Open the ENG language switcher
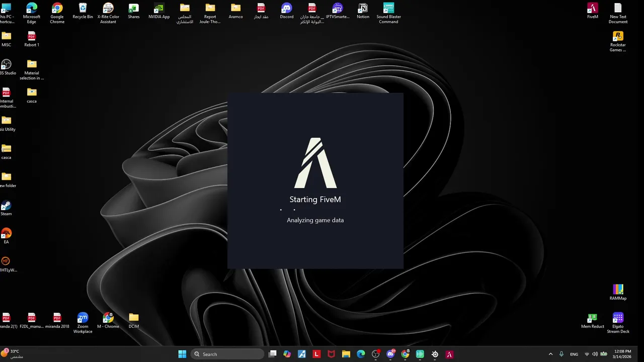 click(x=574, y=354)
